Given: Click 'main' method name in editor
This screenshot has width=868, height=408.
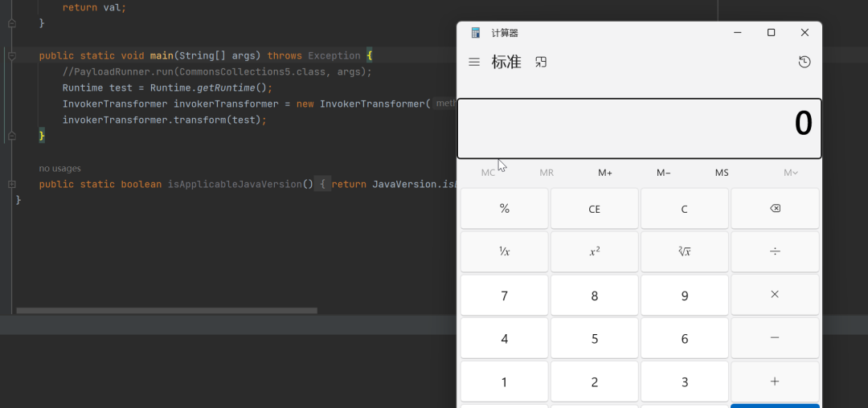Looking at the screenshot, I should (162, 56).
